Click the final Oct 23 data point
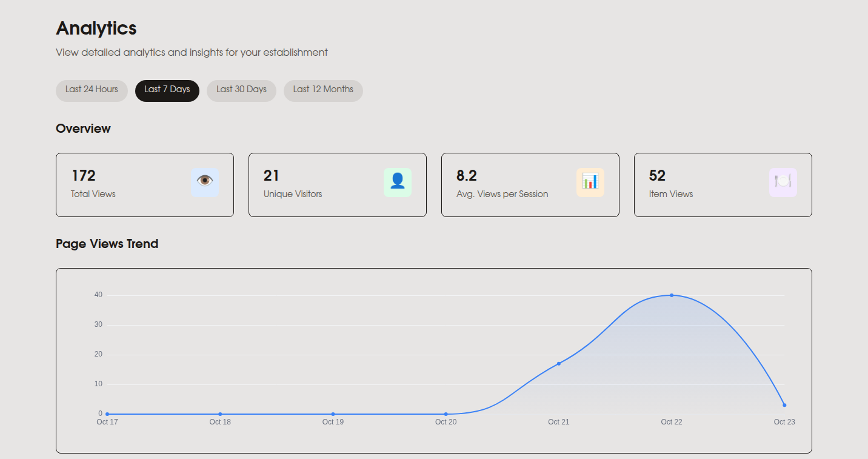 784,404
